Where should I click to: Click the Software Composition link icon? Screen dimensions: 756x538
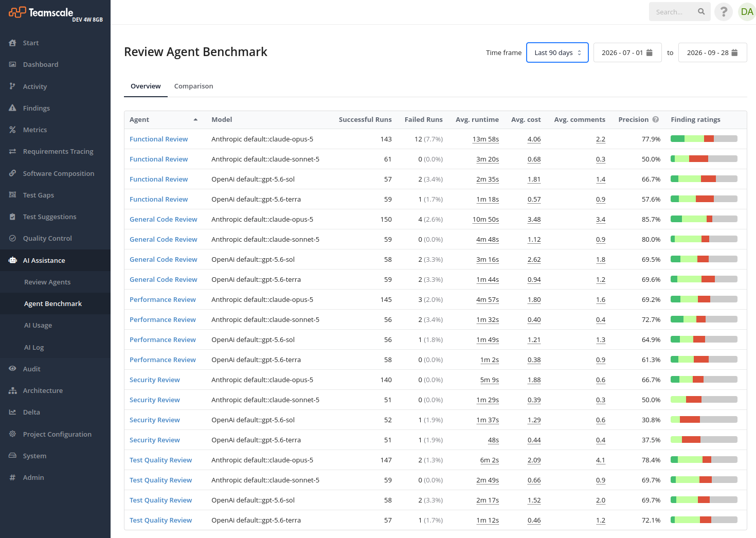[x=12, y=173]
